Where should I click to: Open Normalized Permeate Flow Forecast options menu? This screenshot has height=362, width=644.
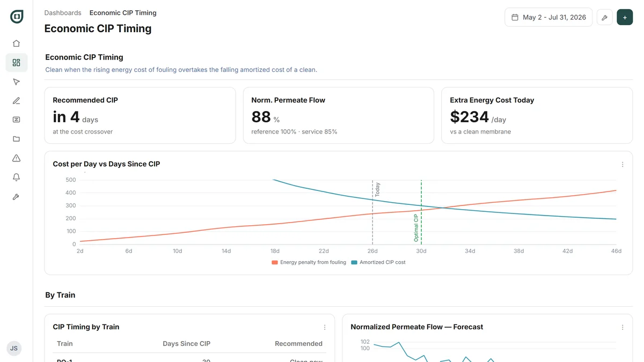click(623, 327)
